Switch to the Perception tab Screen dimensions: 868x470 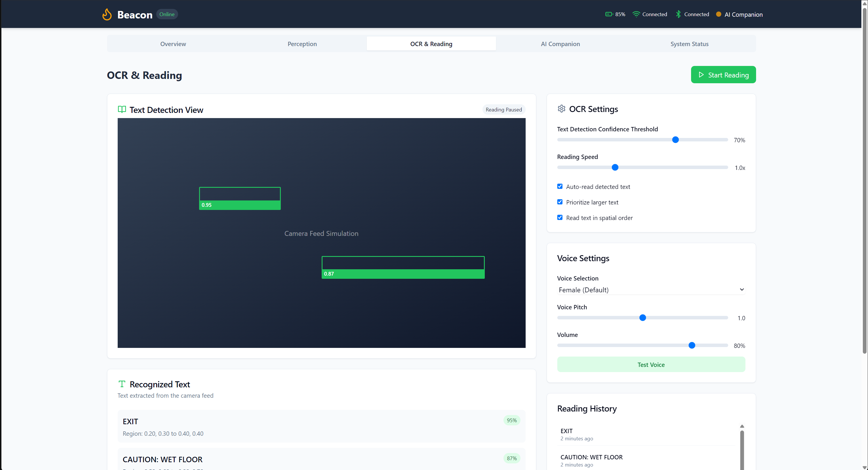tap(302, 44)
